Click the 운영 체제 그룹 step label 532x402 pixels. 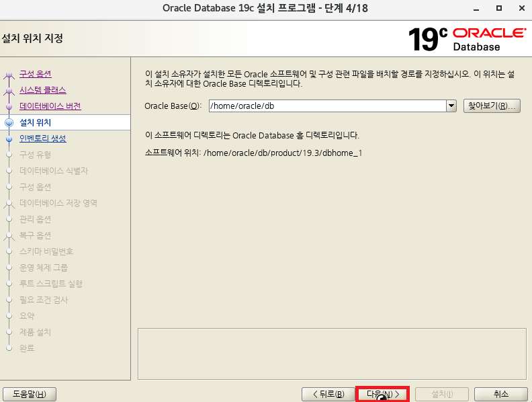pos(44,268)
